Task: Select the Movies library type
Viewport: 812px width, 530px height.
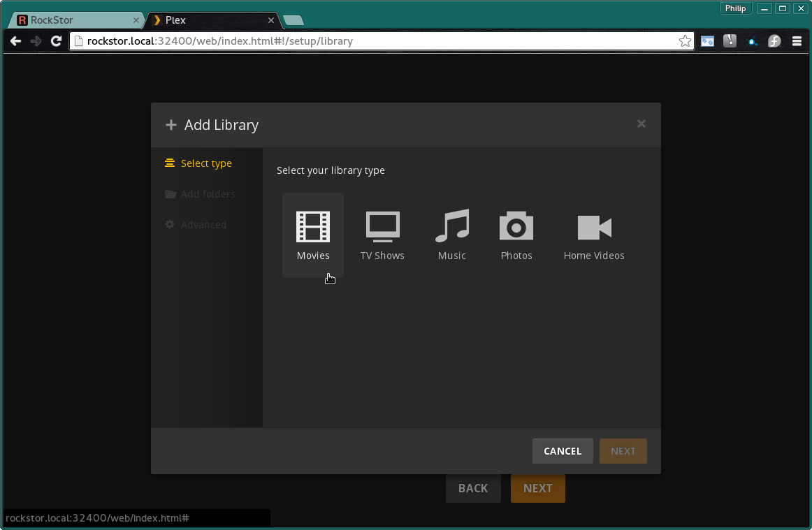Action: (x=313, y=235)
